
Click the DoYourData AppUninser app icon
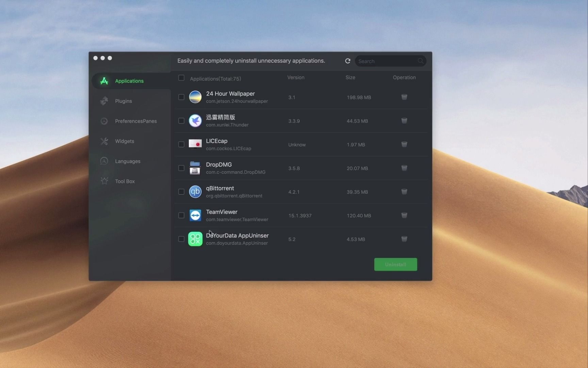pyautogui.click(x=195, y=239)
